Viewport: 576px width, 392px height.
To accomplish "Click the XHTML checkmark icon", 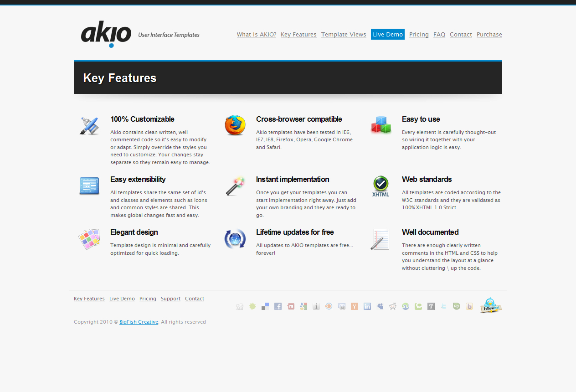I will pos(381,186).
